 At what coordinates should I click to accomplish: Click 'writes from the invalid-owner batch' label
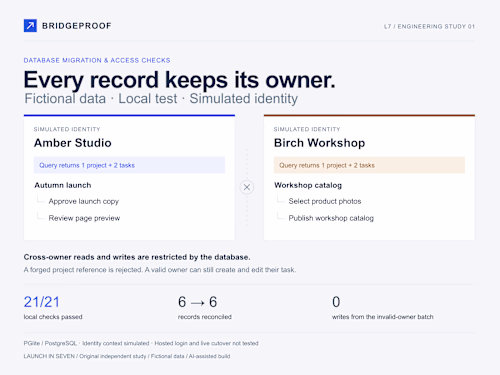click(x=383, y=317)
